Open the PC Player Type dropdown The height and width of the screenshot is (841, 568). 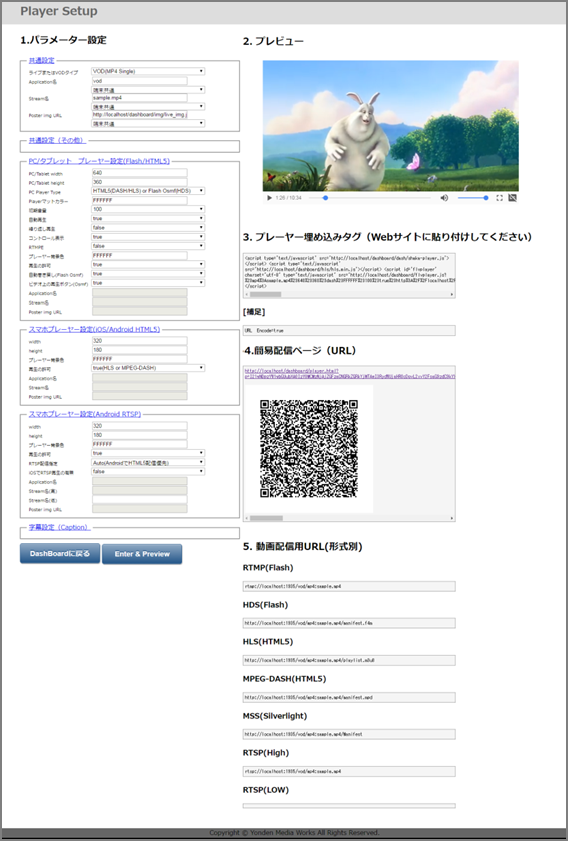[x=148, y=191]
